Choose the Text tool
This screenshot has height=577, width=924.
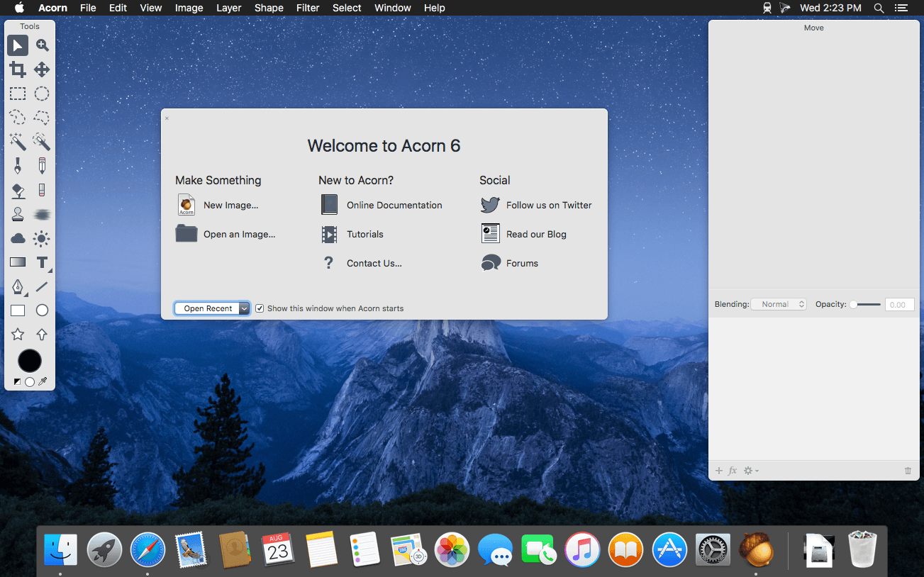click(42, 262)
